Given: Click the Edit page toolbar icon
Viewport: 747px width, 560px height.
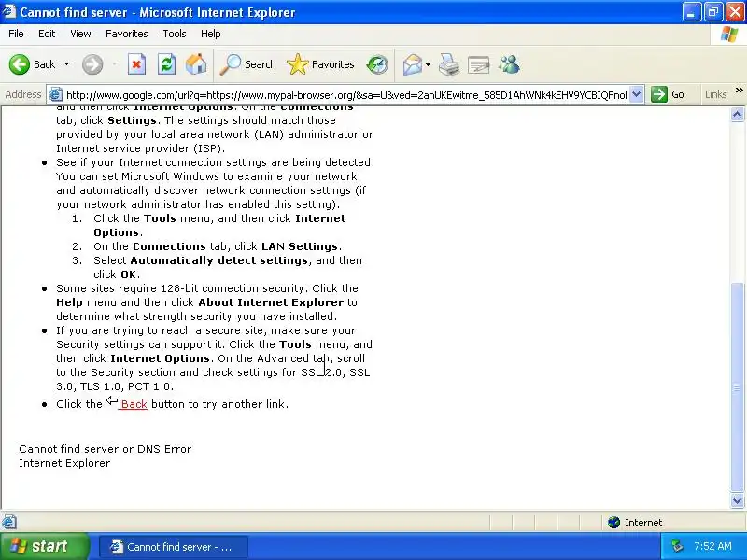Looking at the screenshot, I should (479, 64).
